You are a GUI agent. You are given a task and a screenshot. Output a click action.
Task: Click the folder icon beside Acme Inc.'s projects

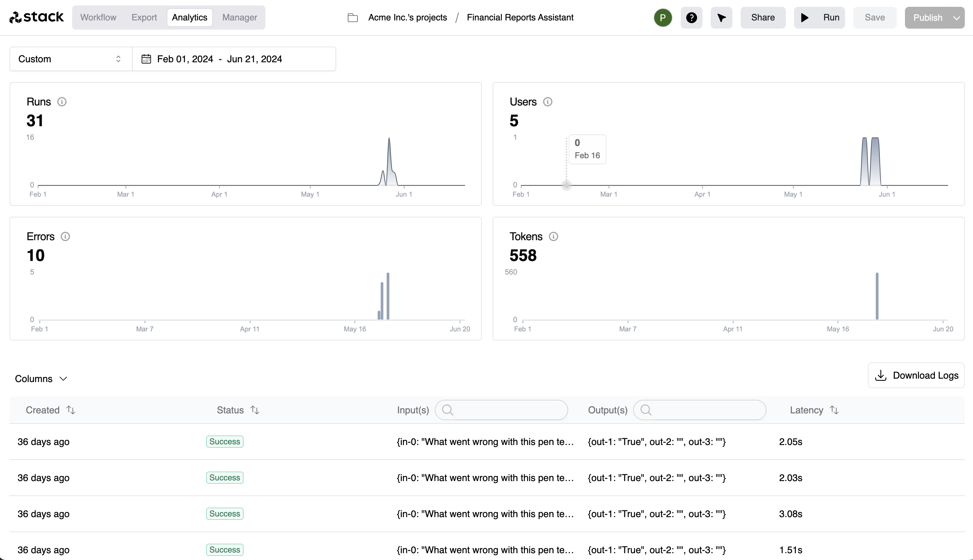(353, 18)
